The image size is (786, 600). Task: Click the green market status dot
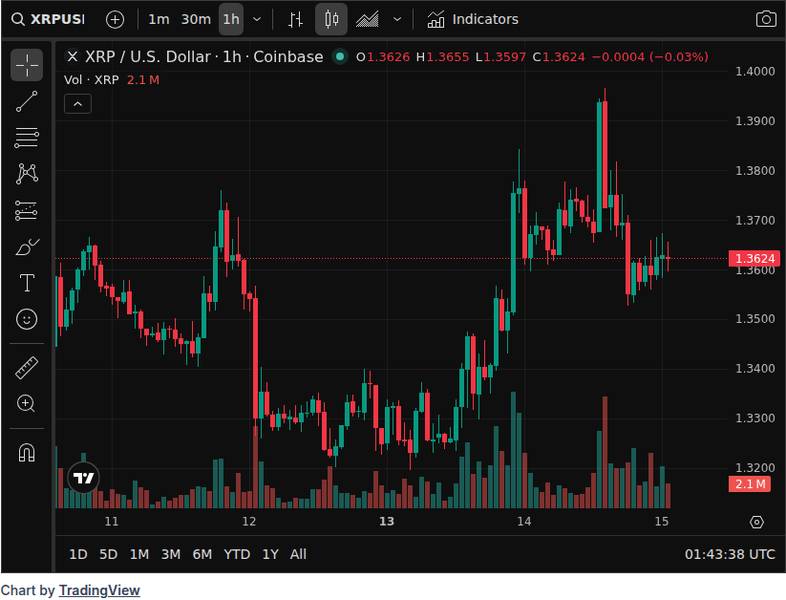click(339, 57)
